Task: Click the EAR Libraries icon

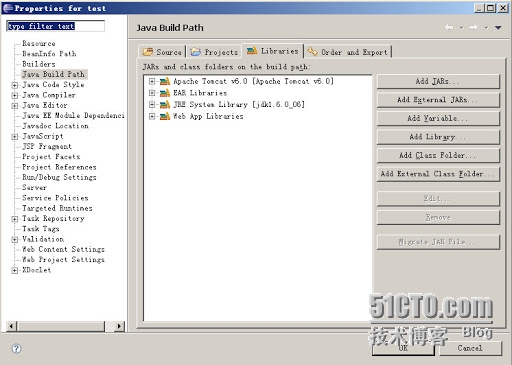Action: click(165, 93)
